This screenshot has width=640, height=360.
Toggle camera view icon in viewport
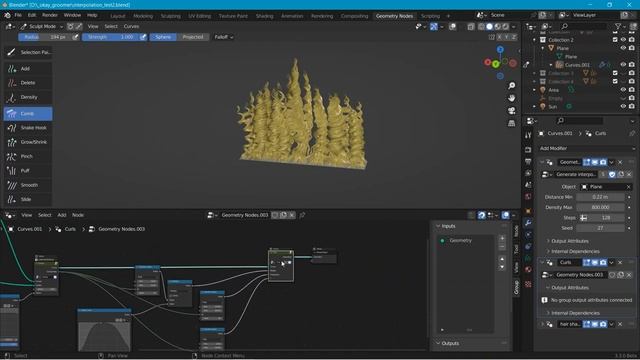coord(511,111)
